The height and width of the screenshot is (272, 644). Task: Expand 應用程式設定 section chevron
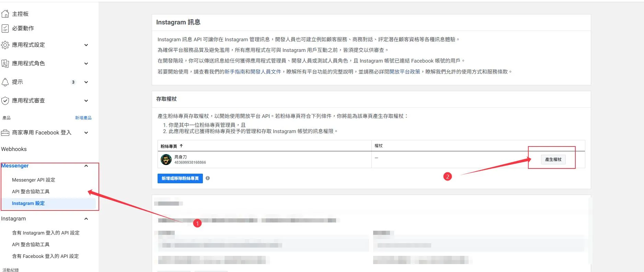point(86,45)
